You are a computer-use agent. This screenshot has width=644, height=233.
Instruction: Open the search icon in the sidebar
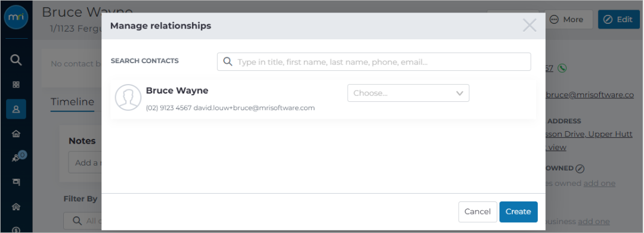(16, 60)
